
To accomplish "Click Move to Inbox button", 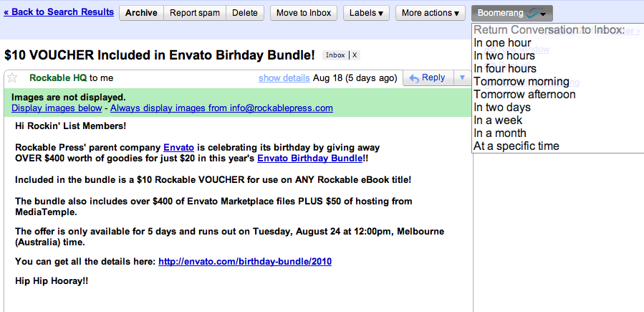I will 303,13.
